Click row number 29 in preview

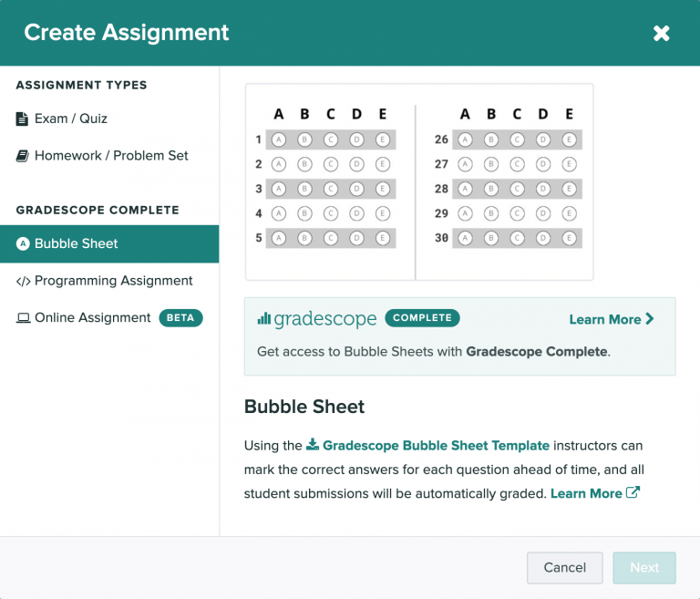point(441,213)
